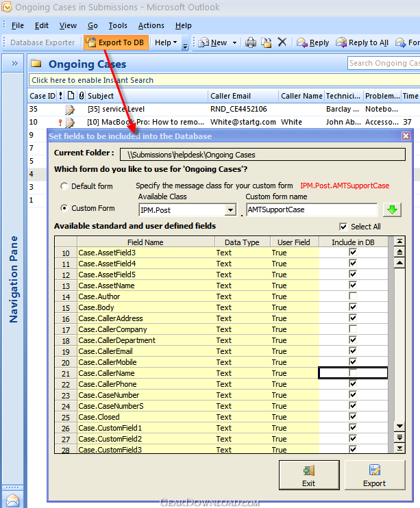Viewport: 420px width, 508px height.
Task: Click the Field Name column header
Action: (146, 242)
